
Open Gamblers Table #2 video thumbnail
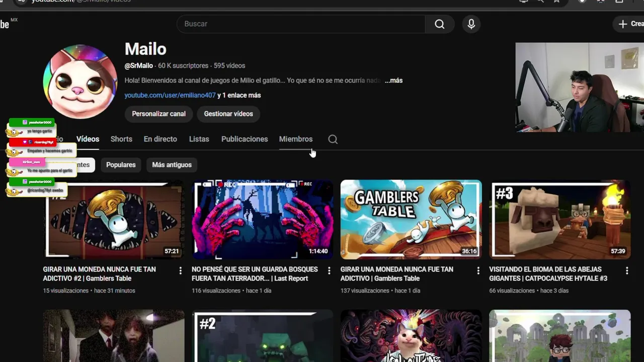(114, 220)
